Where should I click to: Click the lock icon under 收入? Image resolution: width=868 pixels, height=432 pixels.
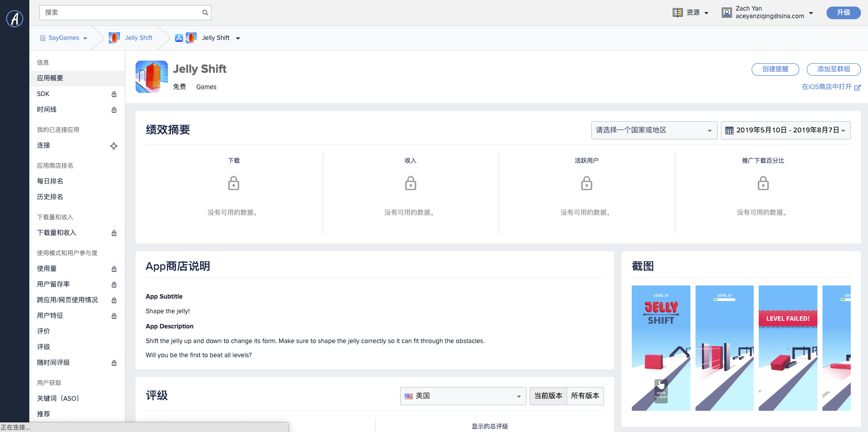tap(411, 183)
